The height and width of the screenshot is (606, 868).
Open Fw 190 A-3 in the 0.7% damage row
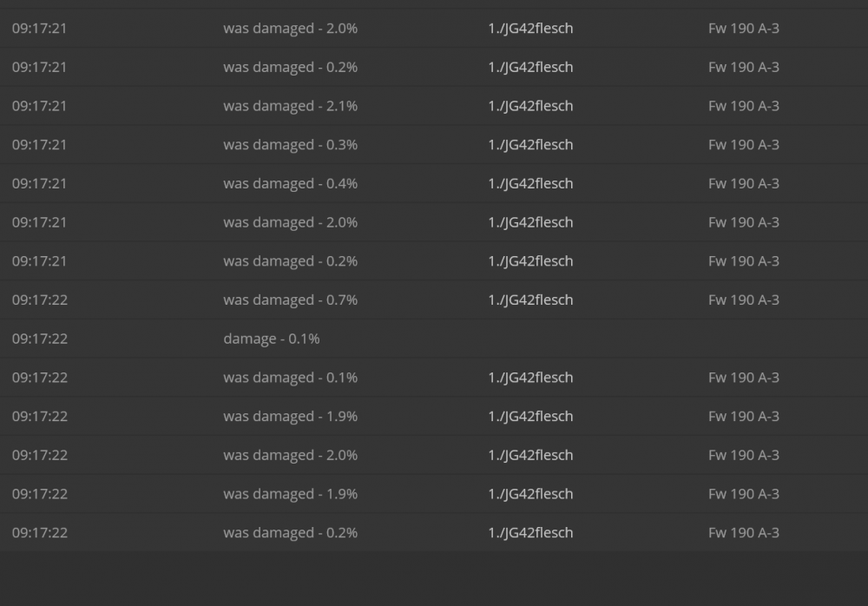[x=743, y=300]
